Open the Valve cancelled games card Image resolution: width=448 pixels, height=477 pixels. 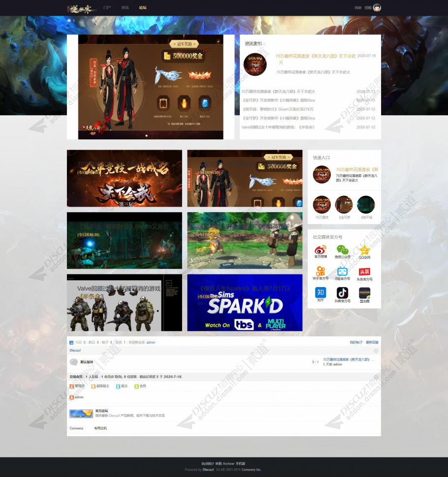pos(125,303)
